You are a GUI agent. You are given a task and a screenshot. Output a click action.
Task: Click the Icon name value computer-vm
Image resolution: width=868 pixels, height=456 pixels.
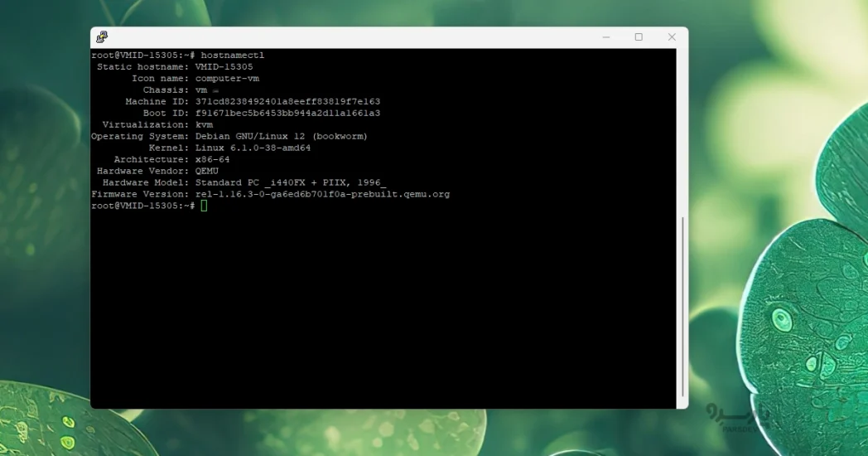[x=227, y=78]
